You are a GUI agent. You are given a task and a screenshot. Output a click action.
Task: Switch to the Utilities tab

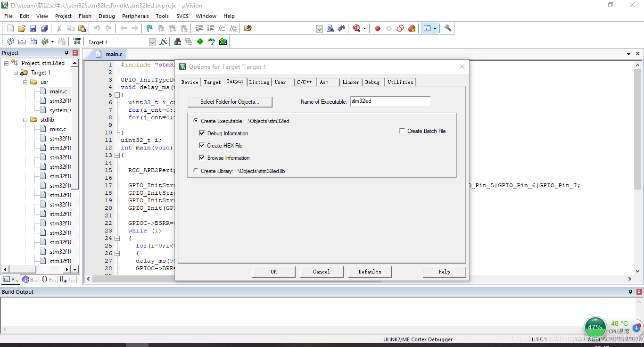click(400, 82)
